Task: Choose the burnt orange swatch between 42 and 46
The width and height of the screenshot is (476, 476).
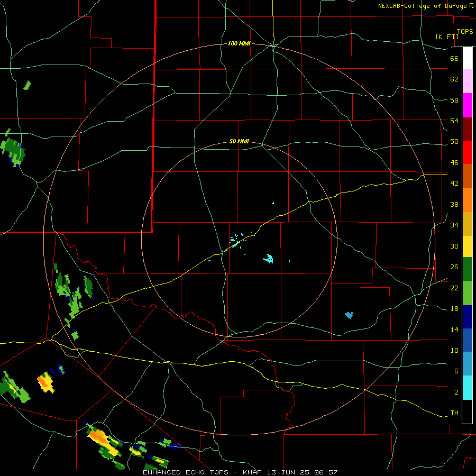Action: [467, 176]
